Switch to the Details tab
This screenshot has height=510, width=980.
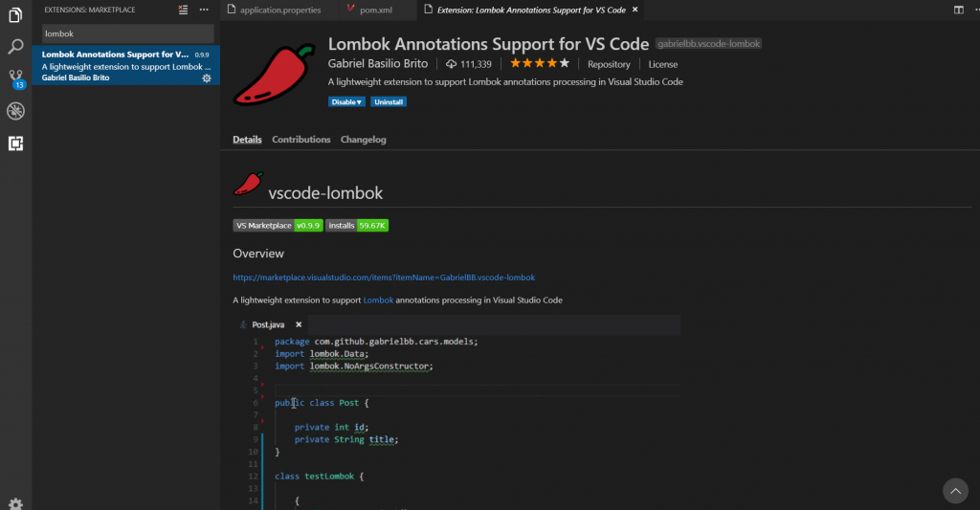[248, 140]
